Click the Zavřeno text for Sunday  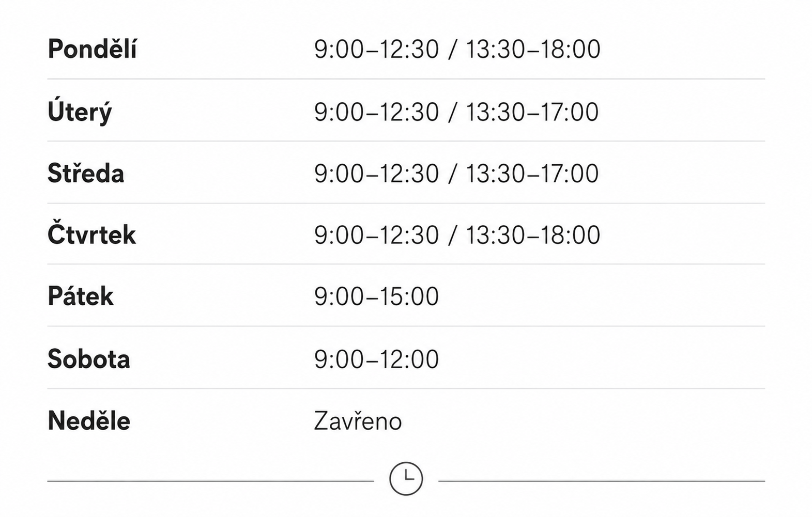(358, 420)
